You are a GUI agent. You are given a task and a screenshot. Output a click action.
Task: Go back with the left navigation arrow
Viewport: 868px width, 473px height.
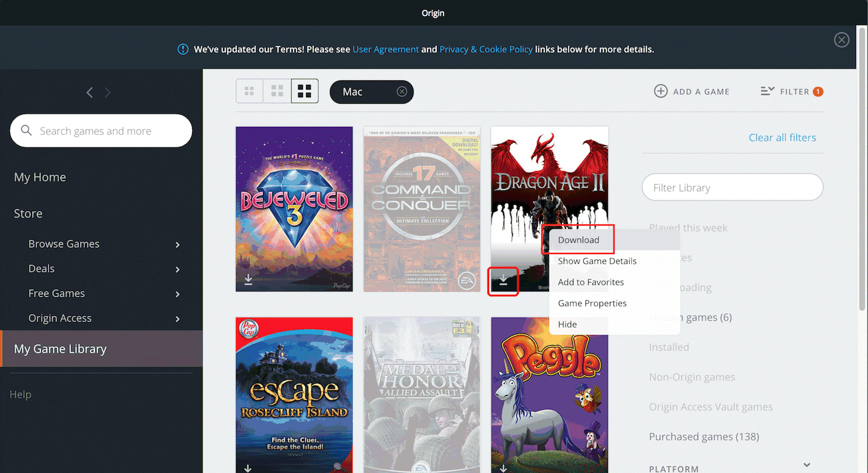90,92
